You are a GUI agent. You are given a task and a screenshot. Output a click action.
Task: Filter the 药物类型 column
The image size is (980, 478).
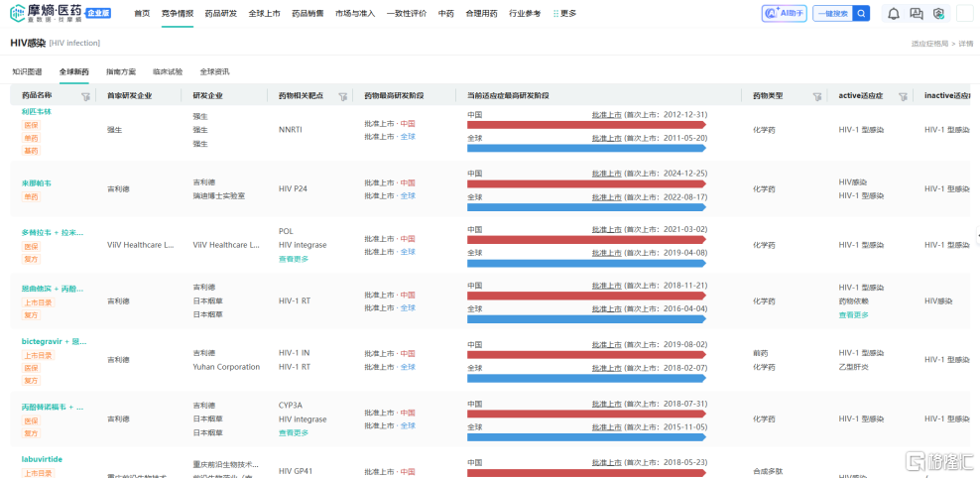817,96
